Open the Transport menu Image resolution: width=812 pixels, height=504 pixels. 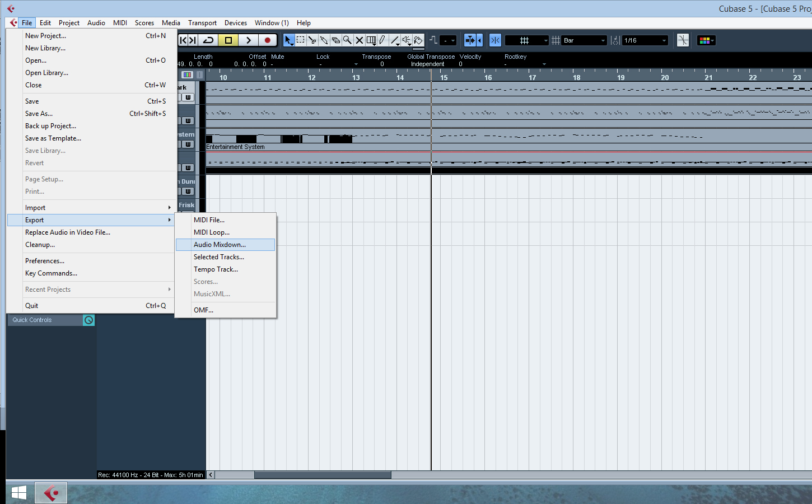click(x=202, y=23)
